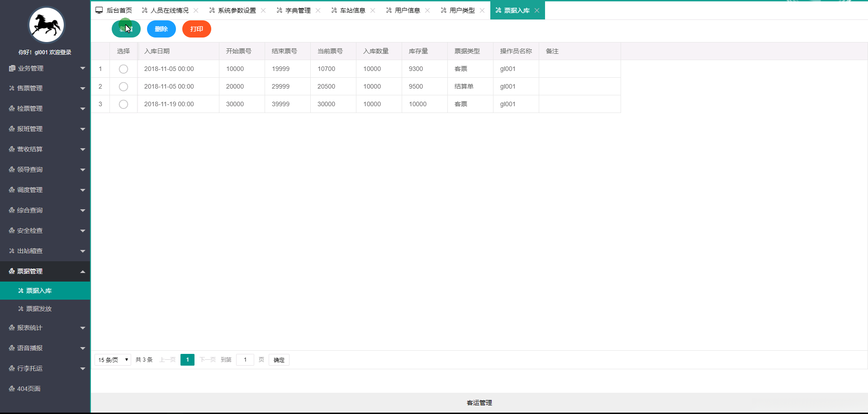868x414 pixels.
Task: Click the 当前票号 column header
Action: [x=333, y=51]
